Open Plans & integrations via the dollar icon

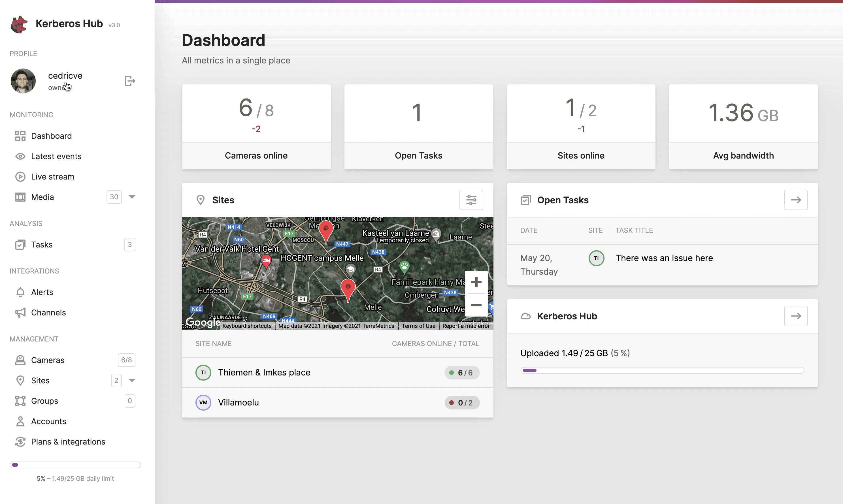[x=20, y=441]
